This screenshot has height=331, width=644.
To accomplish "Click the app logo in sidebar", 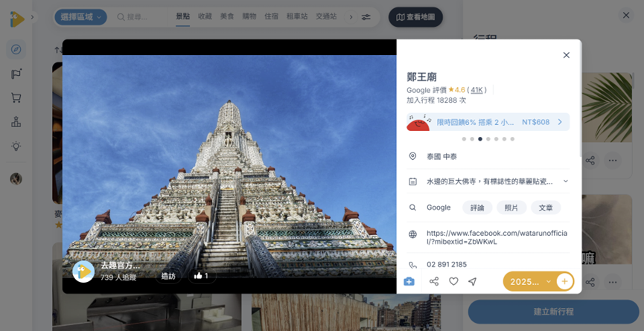I will 17,19.
